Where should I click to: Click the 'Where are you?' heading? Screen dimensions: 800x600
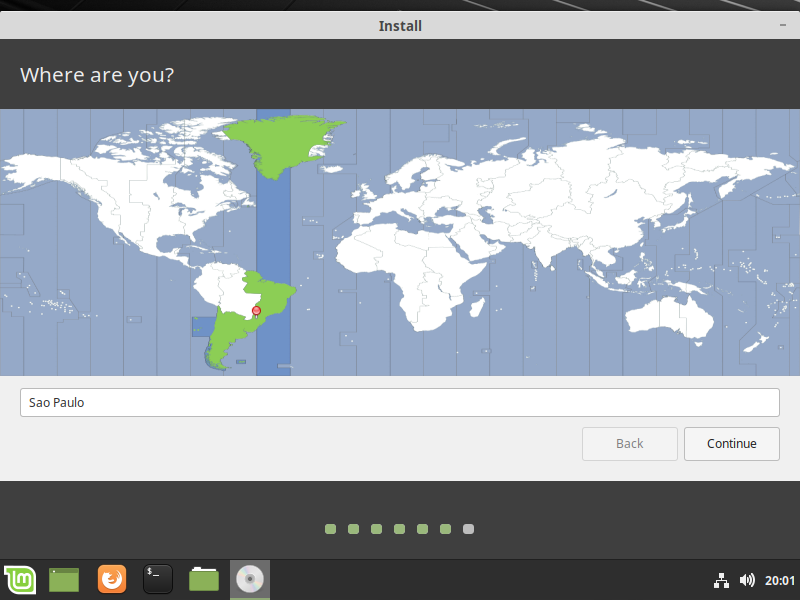coord(97,75)
